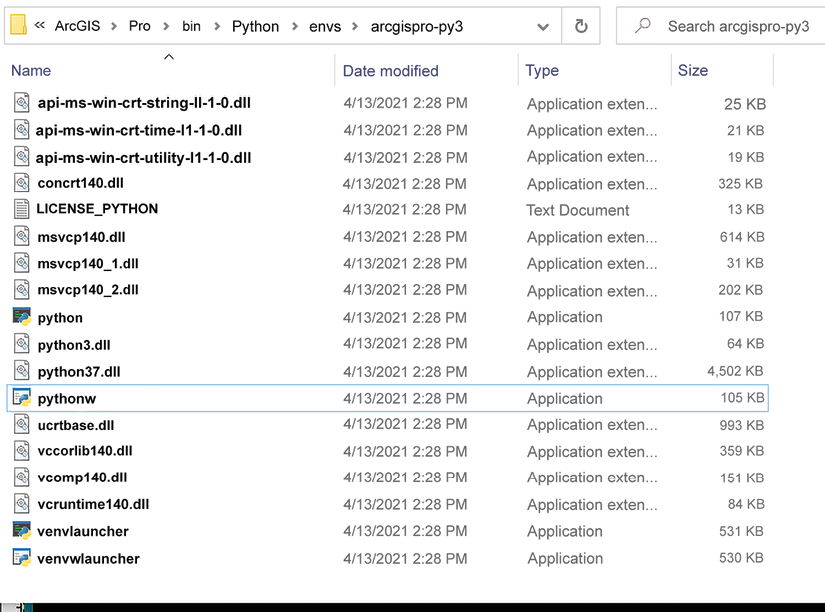Click the 4,502 KB size value

735,371
